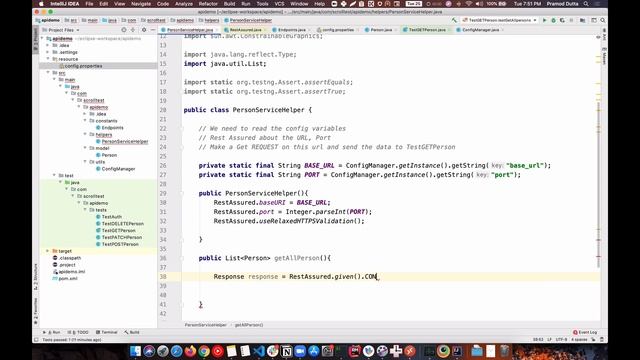Viewport: 640px width, 360px height.
Task: Open Safari from the dock
Action: pos(177,351)
